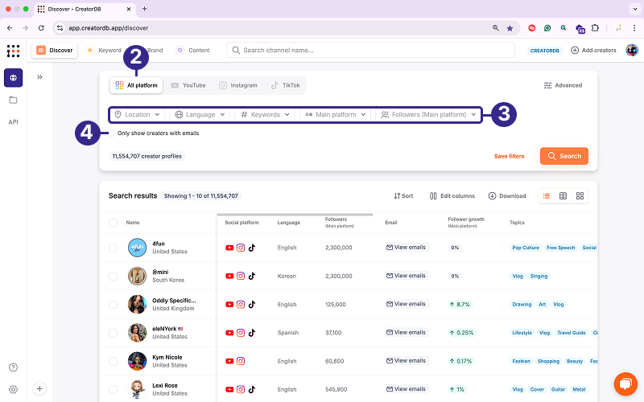The height and width of the screenshot is (402, 644).
Task: Expand the sidebar with double chevron
Action: pos(39,77)
